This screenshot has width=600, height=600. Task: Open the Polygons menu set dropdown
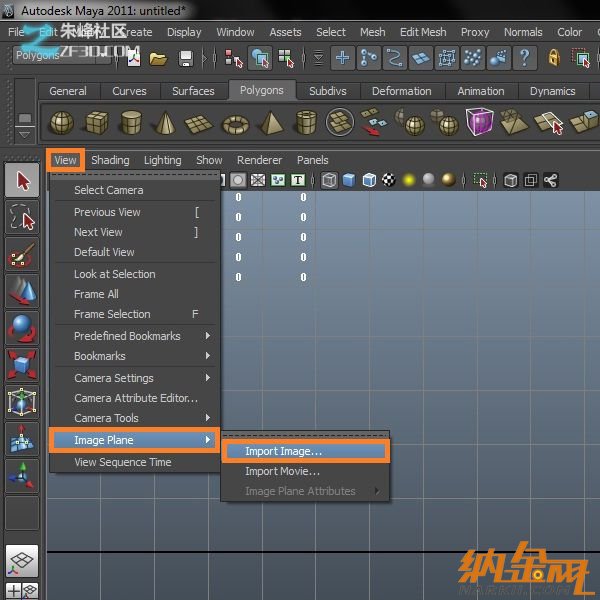61,56
